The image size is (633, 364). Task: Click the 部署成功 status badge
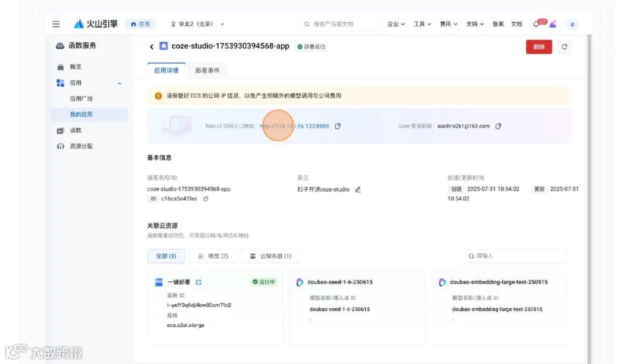click(311, 47)
